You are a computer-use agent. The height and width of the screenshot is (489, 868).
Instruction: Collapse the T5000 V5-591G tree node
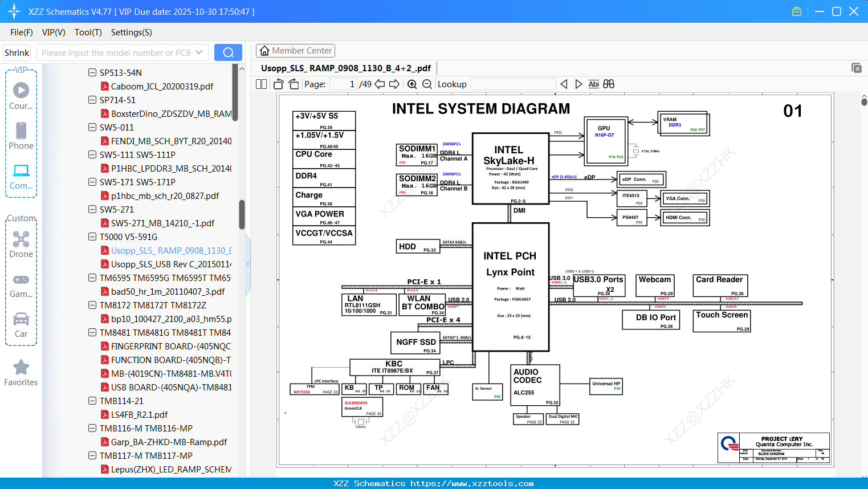[92, 237]
